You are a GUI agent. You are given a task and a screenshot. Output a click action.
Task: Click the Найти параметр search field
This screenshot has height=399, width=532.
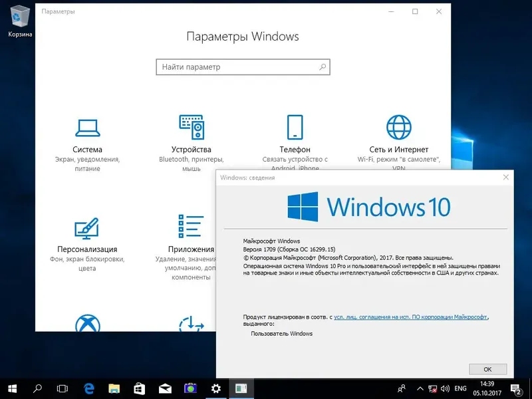tap(243, 66)
